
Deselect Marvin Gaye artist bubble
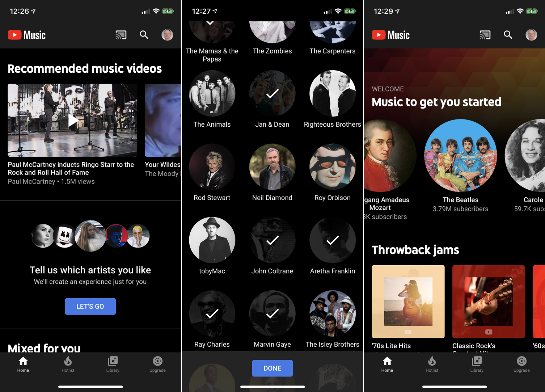coord(272,313)
